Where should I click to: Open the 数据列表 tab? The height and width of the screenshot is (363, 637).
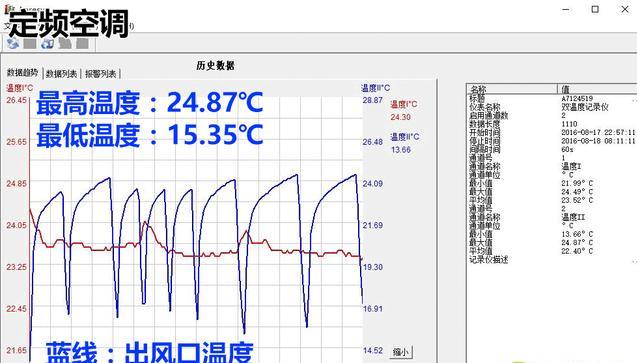coord(61,74)
